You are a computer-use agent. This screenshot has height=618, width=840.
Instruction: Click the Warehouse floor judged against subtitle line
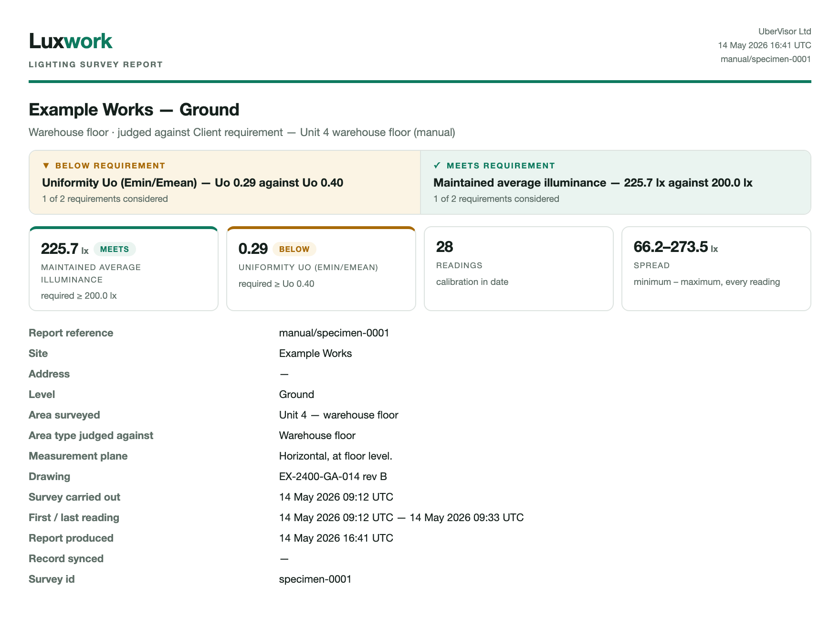pos(242,132)
